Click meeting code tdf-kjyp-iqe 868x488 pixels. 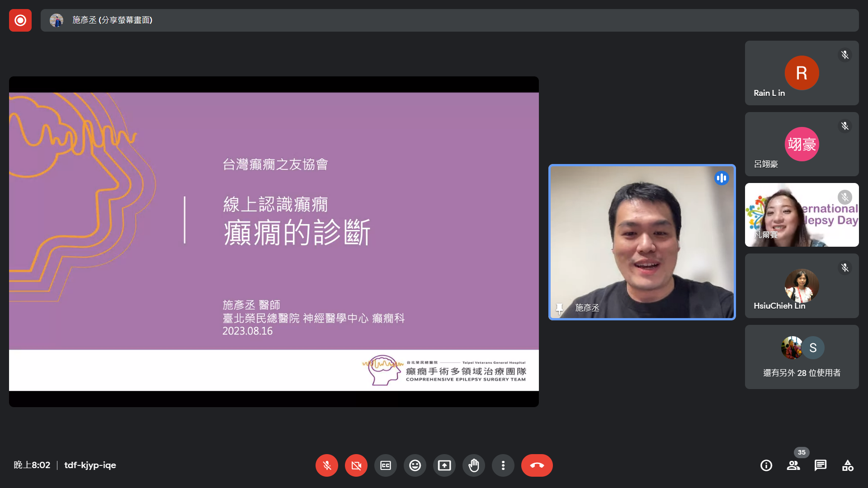click(x=90, y=465)
